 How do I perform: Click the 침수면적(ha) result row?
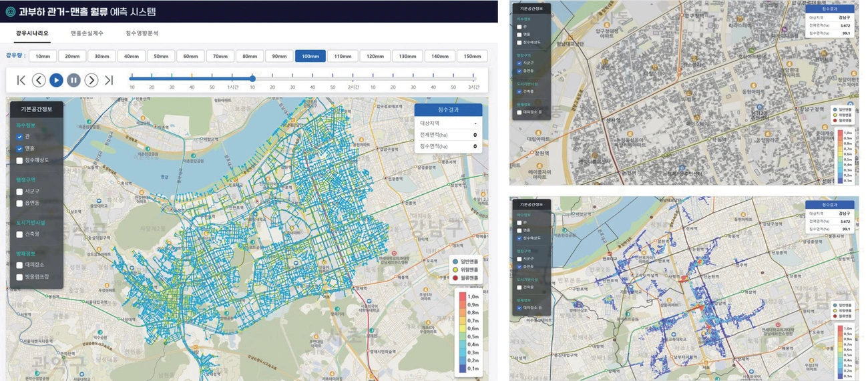pos(448,146)
